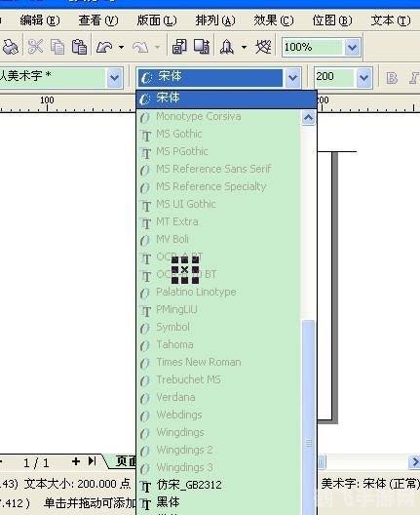420x515 pixels.
Task: Select 黑体 font
Action: (x=218, y=502)
